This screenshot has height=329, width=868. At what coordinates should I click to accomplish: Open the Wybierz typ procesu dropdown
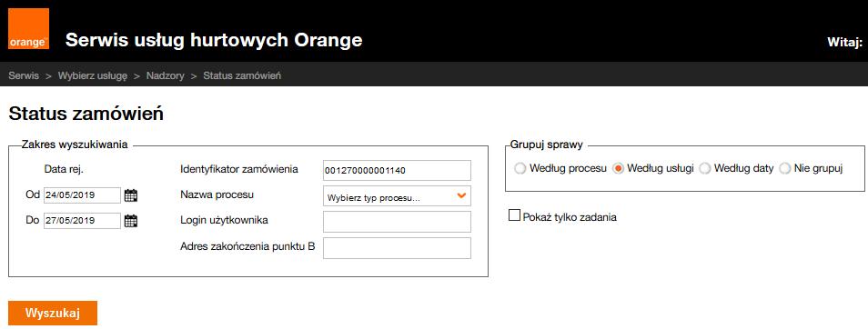coord(397,195)
